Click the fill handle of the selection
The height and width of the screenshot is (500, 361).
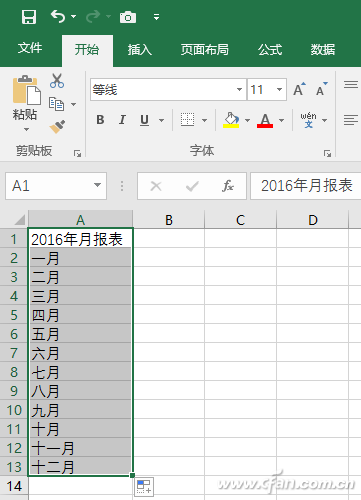(133, 475)
